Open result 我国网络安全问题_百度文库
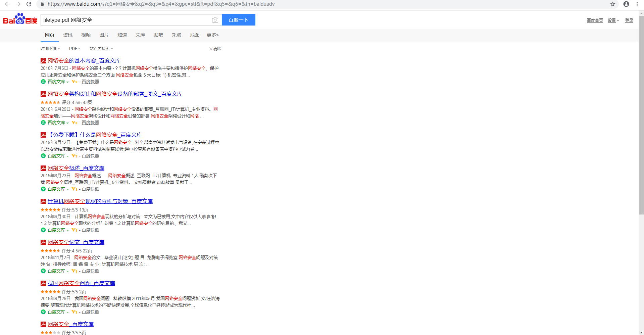Viewport: 644px width, 335px height. (81, 283)
